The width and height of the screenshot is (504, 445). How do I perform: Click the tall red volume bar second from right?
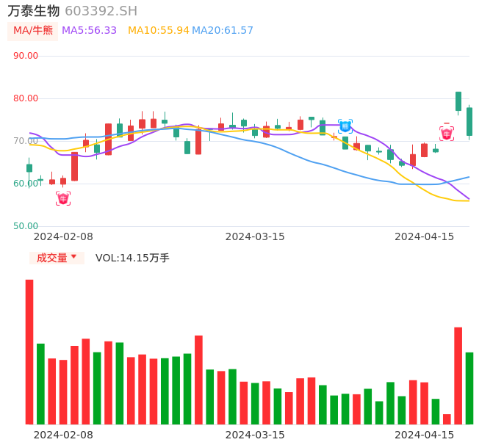click(458, 375)
